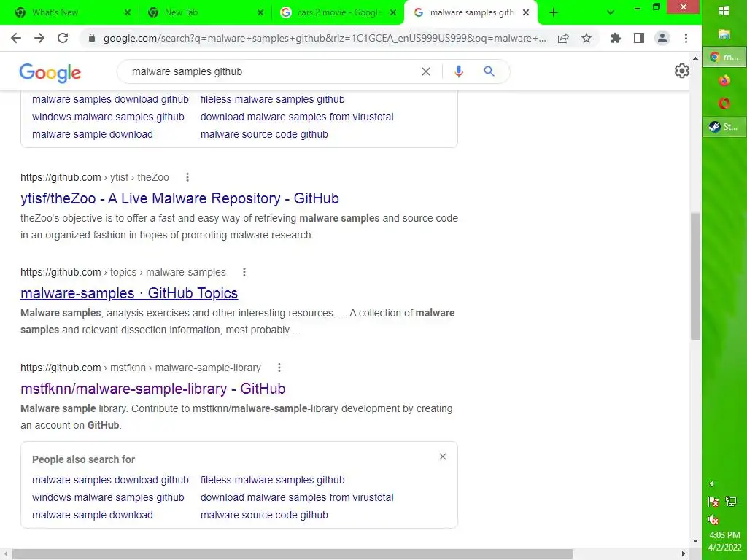The image size is (747, 560).
Task: Search windows malware samples github in bottom box
Action: 108,497
